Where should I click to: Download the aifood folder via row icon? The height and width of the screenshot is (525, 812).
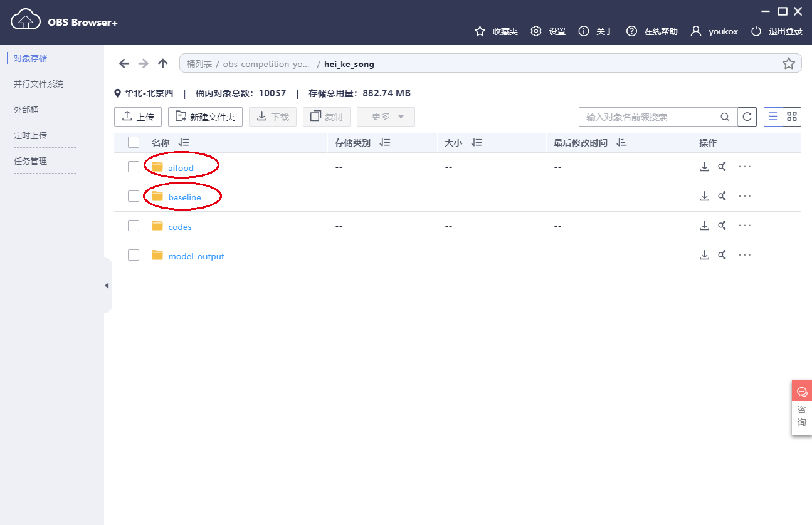[704, 166]
